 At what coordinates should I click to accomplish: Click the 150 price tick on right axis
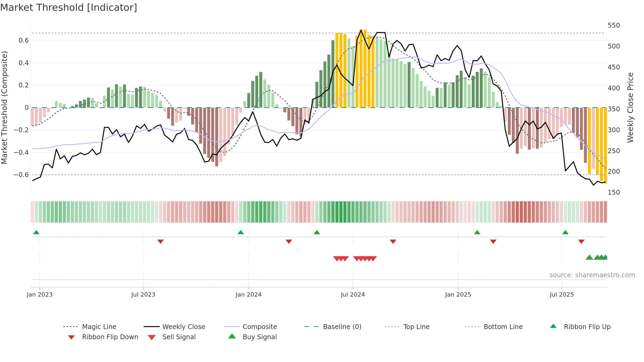click(x=614, y=193)
